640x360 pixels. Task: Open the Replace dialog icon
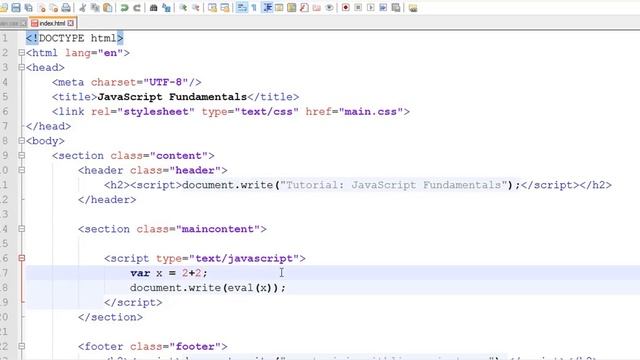(166, 7)
